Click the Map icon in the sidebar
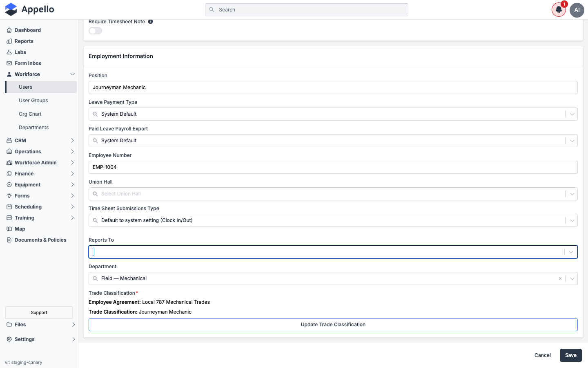This screenshot has width=588, height=368. point(9,229)
